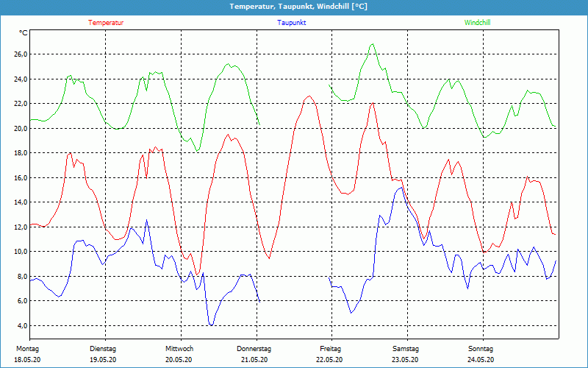Click the 22,0 y-axis value
This screenshot has height=368, width=588.
[x=21, y=104]
